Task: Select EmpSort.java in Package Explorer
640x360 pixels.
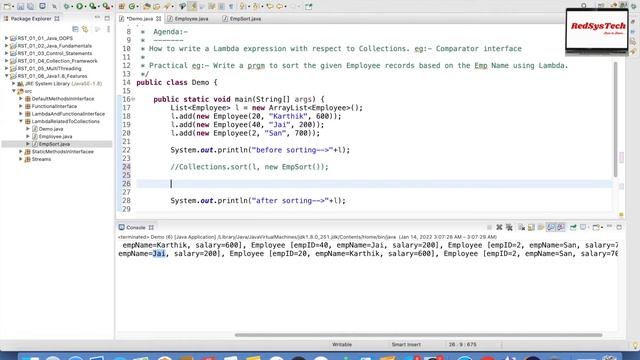Action: pyautogui.click(x=54, y=144)
